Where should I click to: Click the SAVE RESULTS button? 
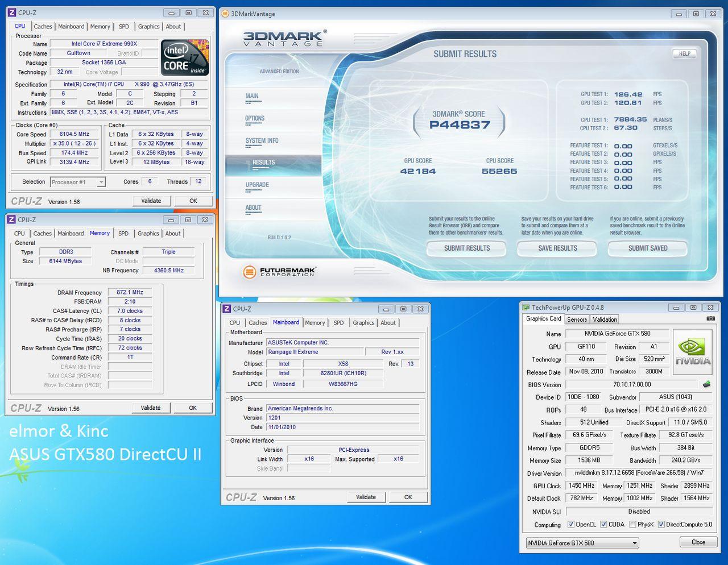pos(557,248)
